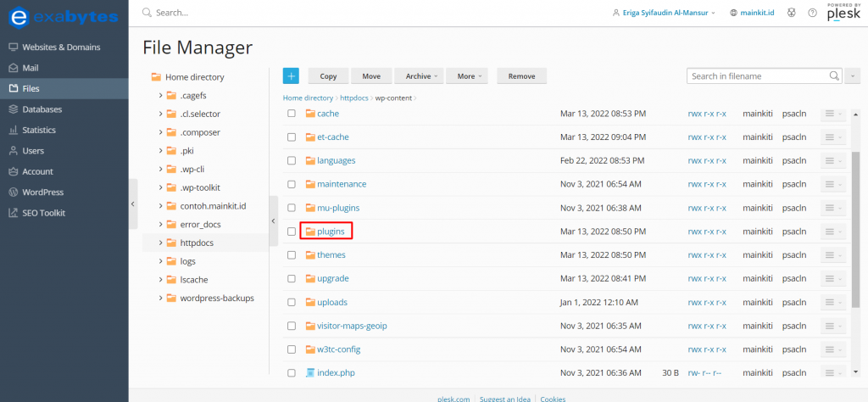This screenshot has height=402, width=868.
Task: Click folder icon of visitor-maps-geoip row
Action: point(310,326)
